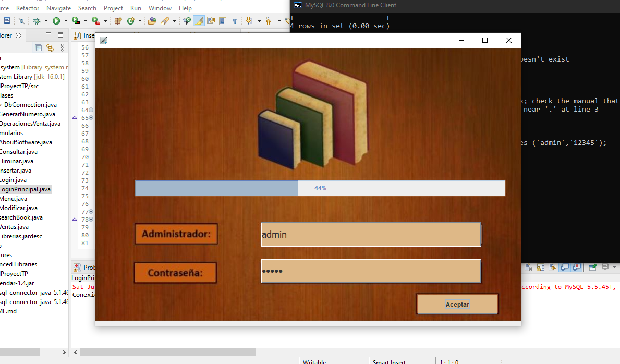620x364 pixels.
Task: Toggle Link with Editor in explorer
Action: pyautogui.click(x=50, y=47)
